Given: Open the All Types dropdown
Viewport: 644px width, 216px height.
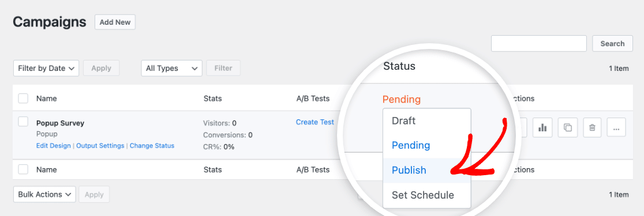Looking at the screenshot, I should coord(172,68).
